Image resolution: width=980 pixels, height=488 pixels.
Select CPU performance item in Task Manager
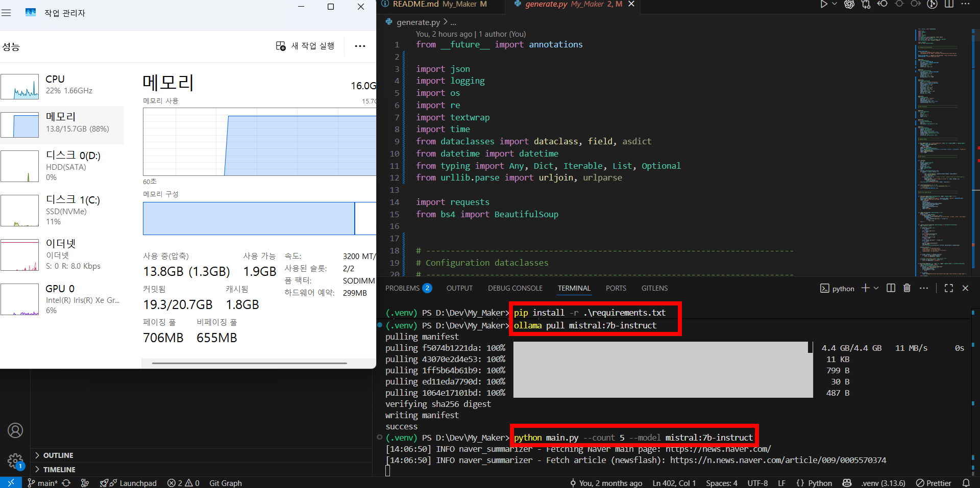pyautogui.click(x=62, y=86)
